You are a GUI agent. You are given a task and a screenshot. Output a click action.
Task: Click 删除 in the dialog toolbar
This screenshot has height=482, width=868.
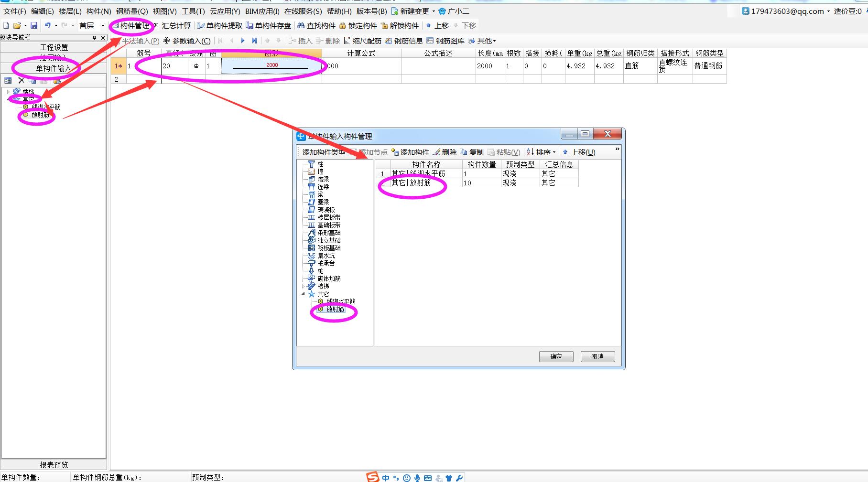[445, 152]
